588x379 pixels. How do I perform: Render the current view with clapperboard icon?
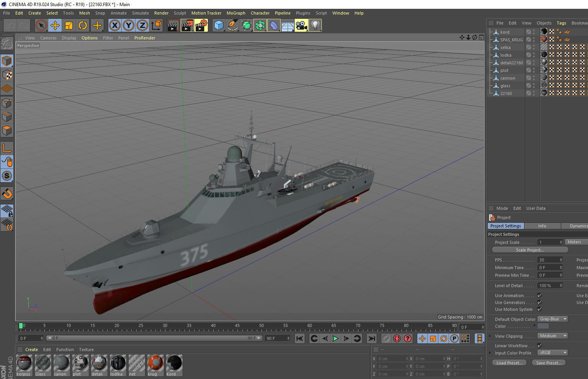point(173,26)
